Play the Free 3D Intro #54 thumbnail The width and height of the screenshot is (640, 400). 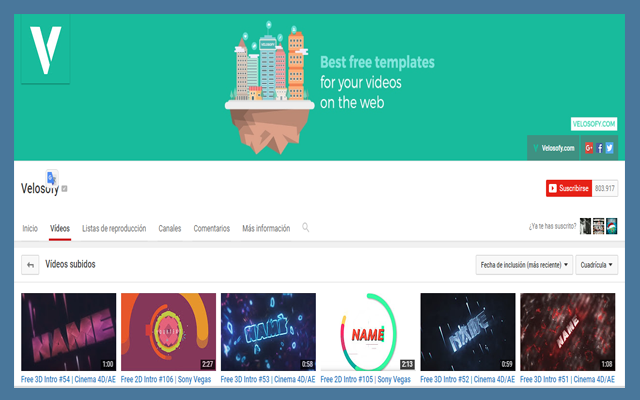(x=68, y=332)
